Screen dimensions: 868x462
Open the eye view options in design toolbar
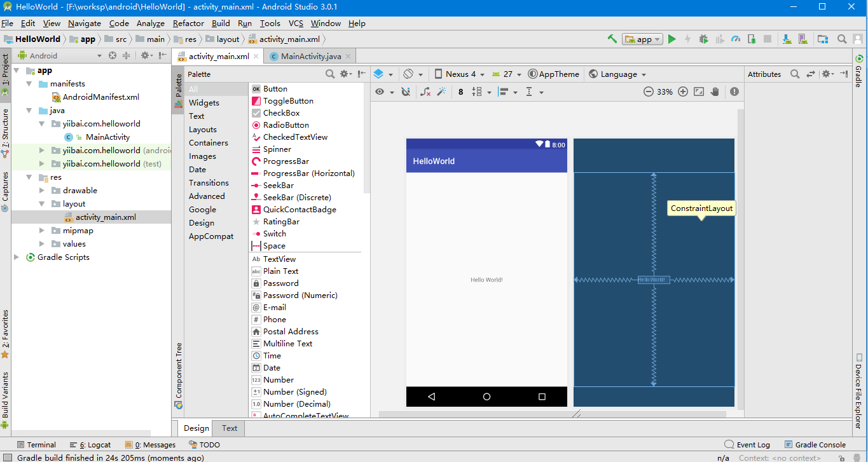click(383, 92)
